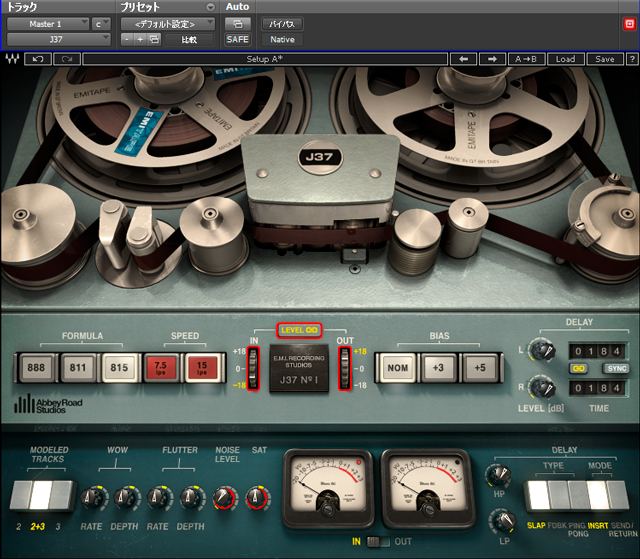
Task: Select modeled track 2 switch
Action: click(x=21, y=496)
